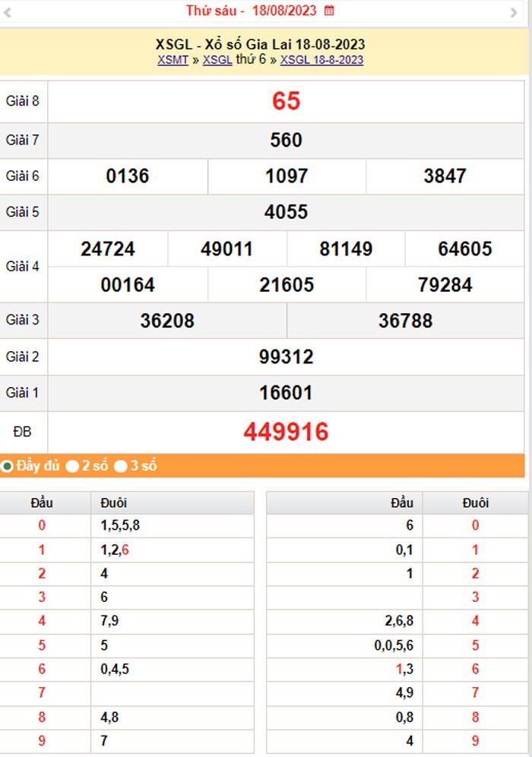Click Giải 4 number 64605
Viewport: 532px width, 757px height.
point(464,249)
